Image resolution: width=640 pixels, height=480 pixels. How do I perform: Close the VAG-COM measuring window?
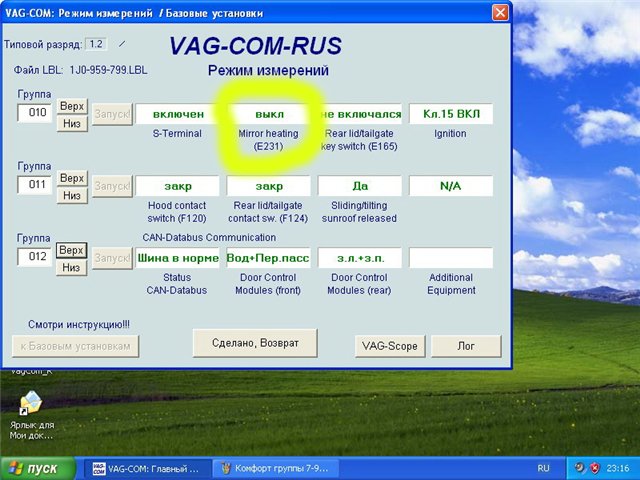click(x=500, y=13)
